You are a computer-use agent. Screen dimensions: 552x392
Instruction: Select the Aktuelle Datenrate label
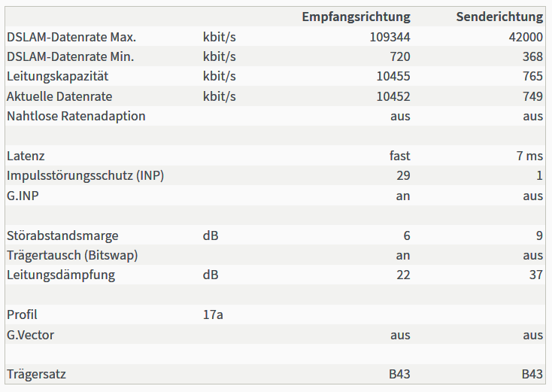click(x=59, y=96)
